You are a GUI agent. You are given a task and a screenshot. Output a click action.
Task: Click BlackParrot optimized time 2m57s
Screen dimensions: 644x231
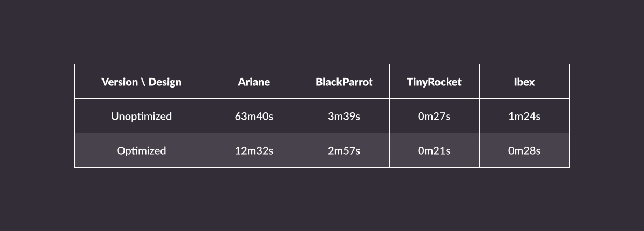[x=344, y=150]
